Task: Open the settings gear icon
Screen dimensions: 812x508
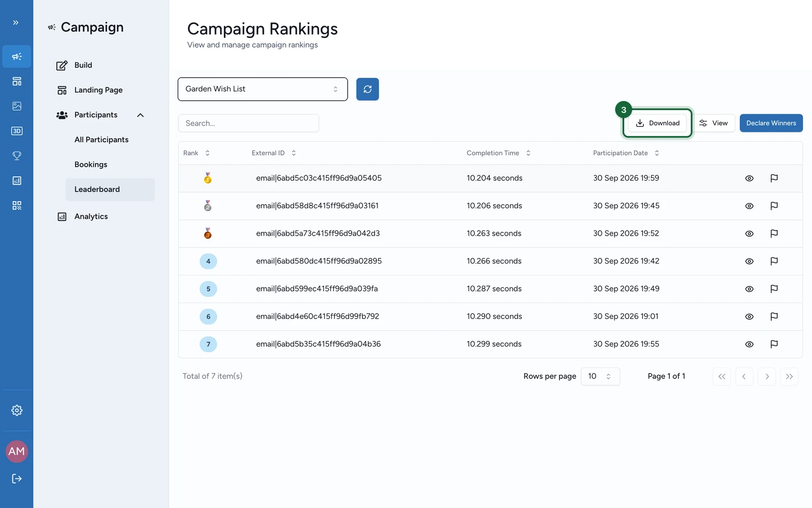Action: [17, 410]
